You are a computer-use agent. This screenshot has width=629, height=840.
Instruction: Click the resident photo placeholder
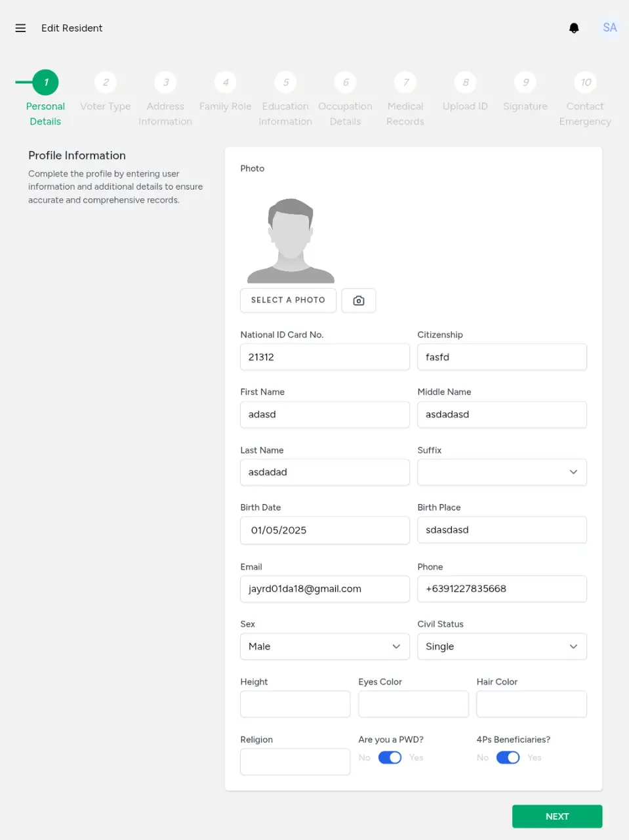coord(291,241)
